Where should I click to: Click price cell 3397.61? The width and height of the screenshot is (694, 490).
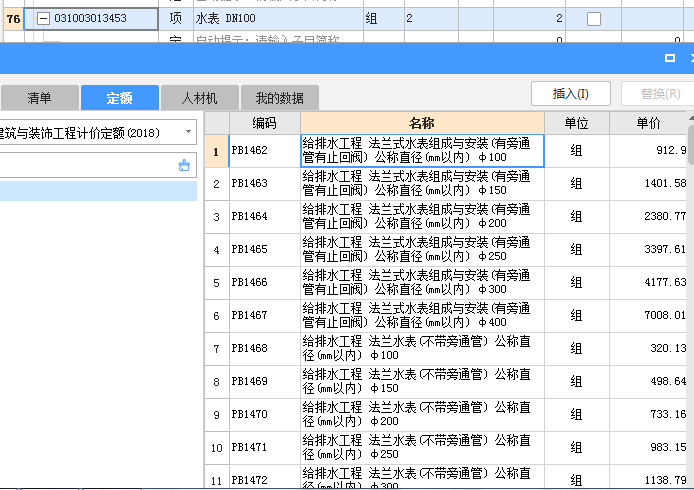tap(648, 250)
